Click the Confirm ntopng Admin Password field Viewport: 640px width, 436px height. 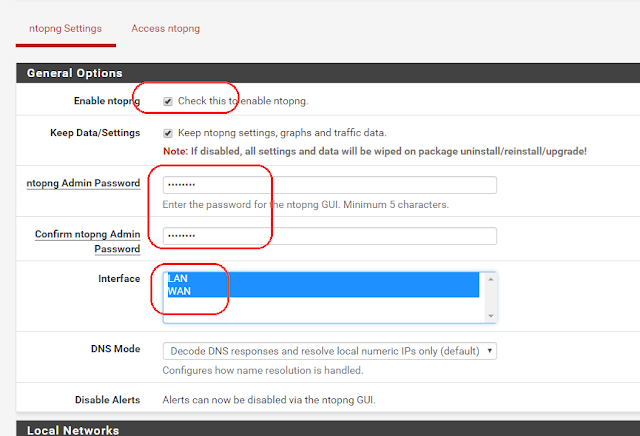click(330, 236)
